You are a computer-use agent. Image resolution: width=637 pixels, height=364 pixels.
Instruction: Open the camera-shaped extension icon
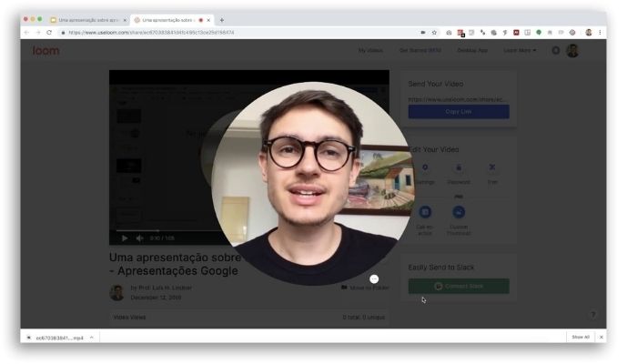(449, 33)
